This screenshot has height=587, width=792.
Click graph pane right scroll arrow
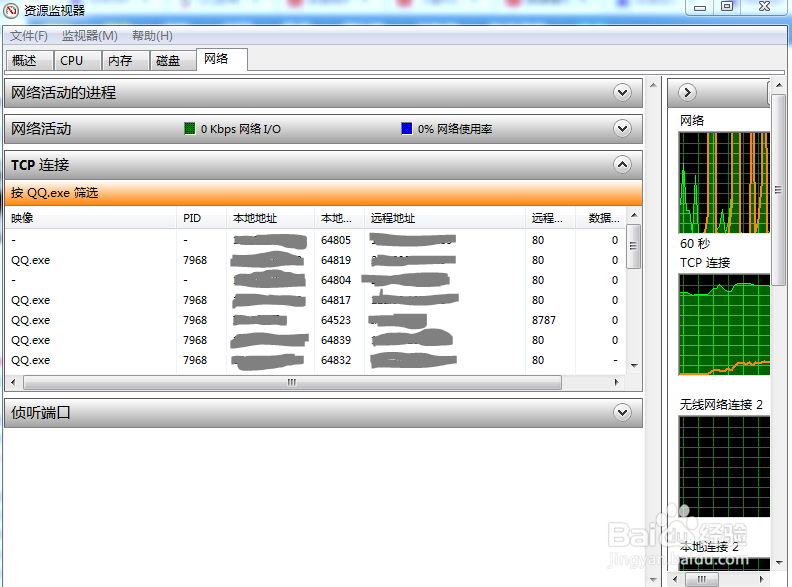pos(762,579)
